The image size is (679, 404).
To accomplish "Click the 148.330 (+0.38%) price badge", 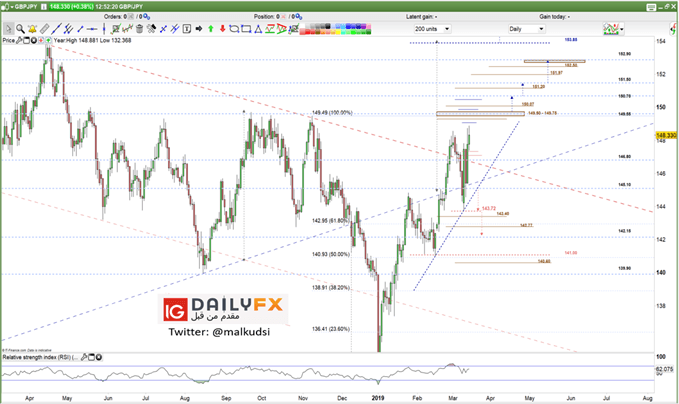I will [71, 6].
